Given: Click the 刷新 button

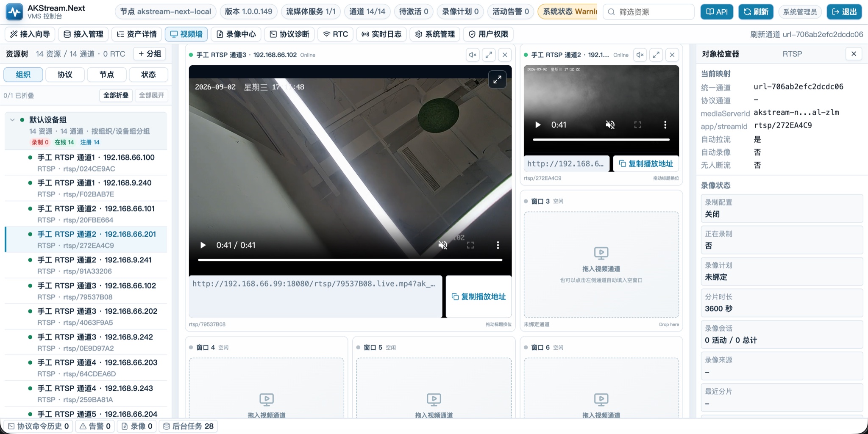Looking at the screenshot, I should [756, 12].
